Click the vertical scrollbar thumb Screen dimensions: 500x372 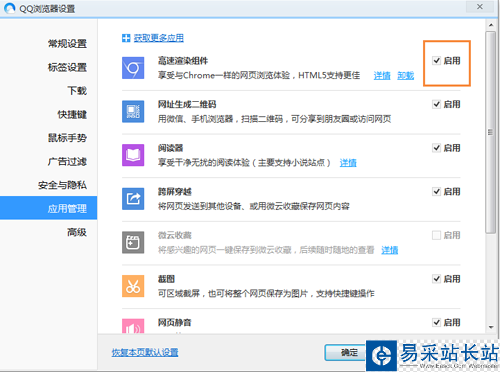[491, 133]
